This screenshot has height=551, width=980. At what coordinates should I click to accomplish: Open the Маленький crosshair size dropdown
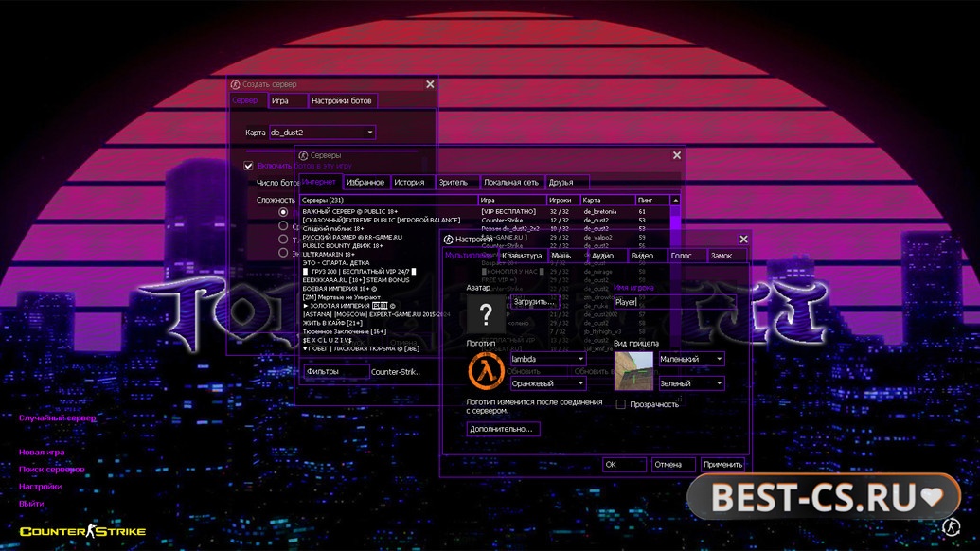(691, 359)
